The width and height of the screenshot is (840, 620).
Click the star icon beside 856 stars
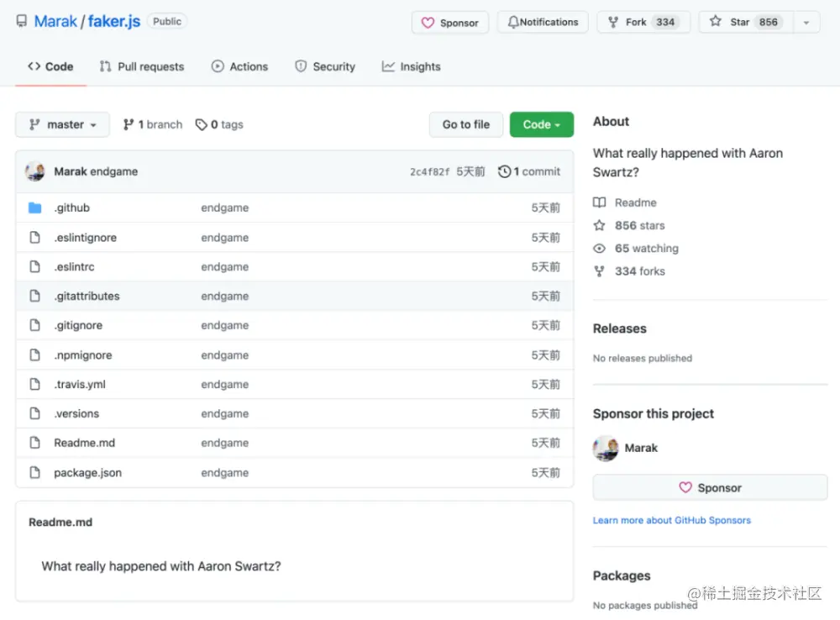click(600, 226)
